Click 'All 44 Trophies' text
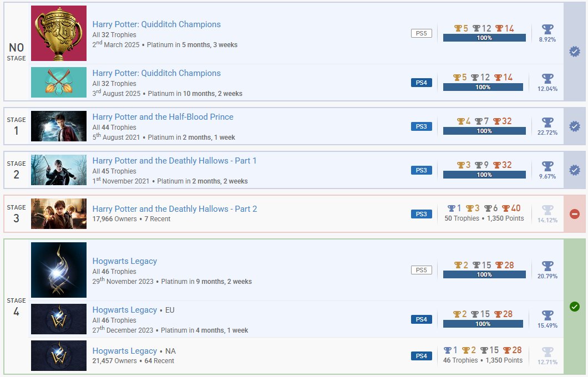The height and width of the screenshot is (377, 588). click(114, 128)
